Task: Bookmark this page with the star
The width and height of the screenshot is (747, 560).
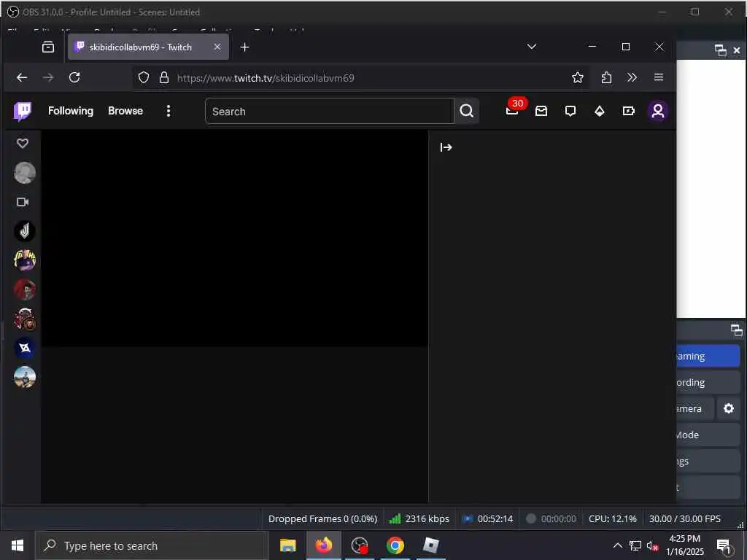Action: [578, 77]
